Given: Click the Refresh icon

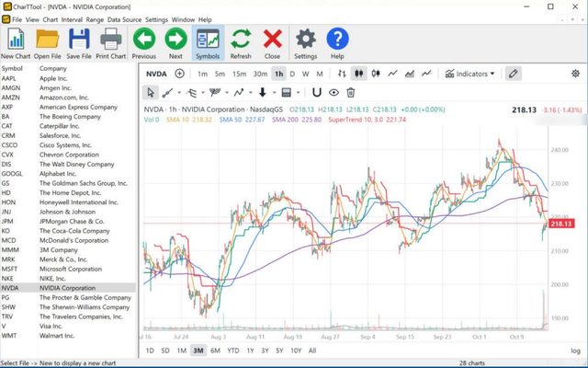Looking at the screenshot, I should pos(241,39).
